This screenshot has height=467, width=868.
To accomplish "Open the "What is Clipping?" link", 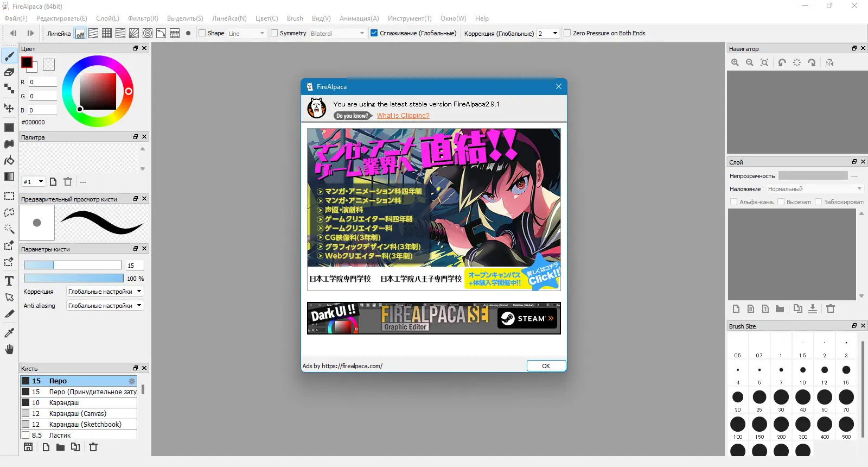I will 403,116.
